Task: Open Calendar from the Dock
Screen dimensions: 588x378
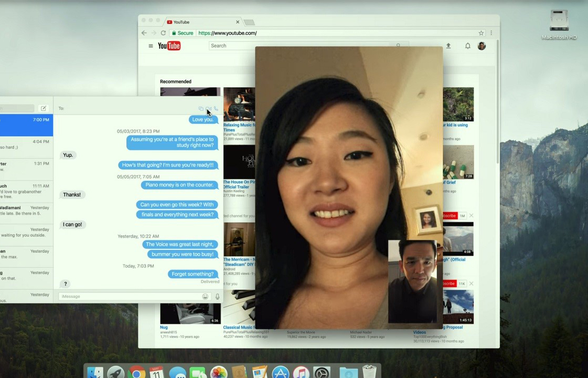Action: point(156,373)
